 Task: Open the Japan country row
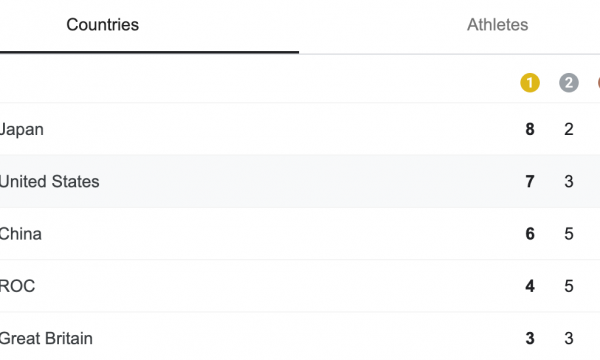click(300, 129)
